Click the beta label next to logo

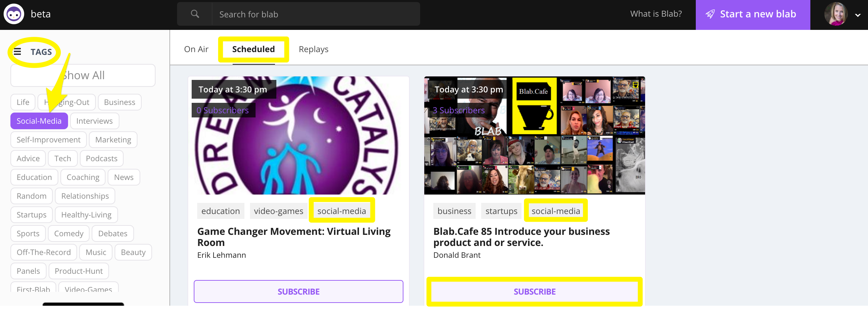[x=41, y=14]
